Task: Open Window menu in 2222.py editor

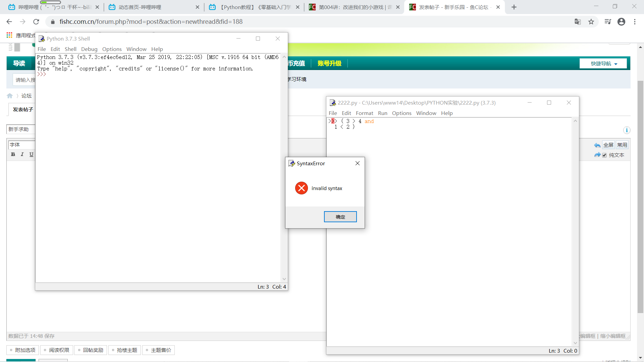Action: 426,113
